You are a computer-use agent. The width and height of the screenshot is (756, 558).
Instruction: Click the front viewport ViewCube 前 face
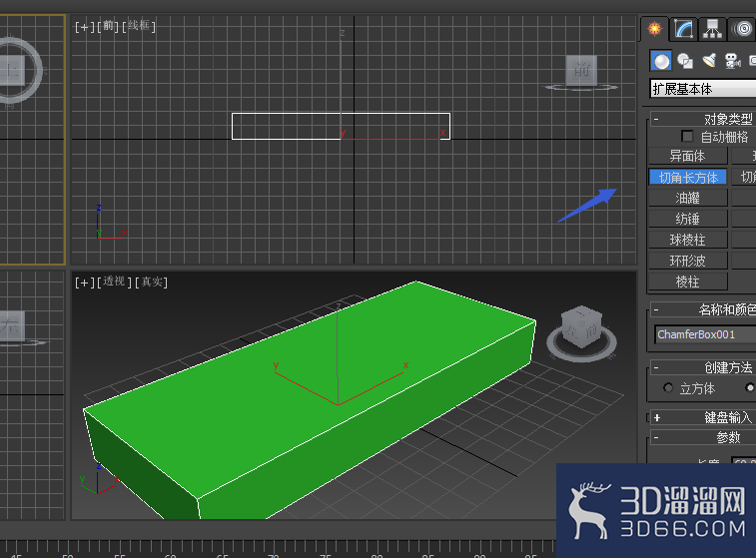coord(582,70)
